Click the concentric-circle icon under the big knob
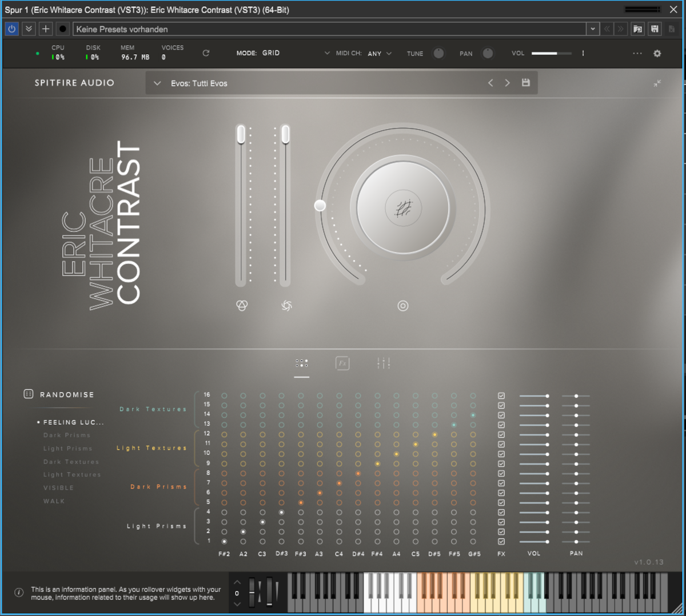This screenshot has height=616, width=686. point(403,306)
